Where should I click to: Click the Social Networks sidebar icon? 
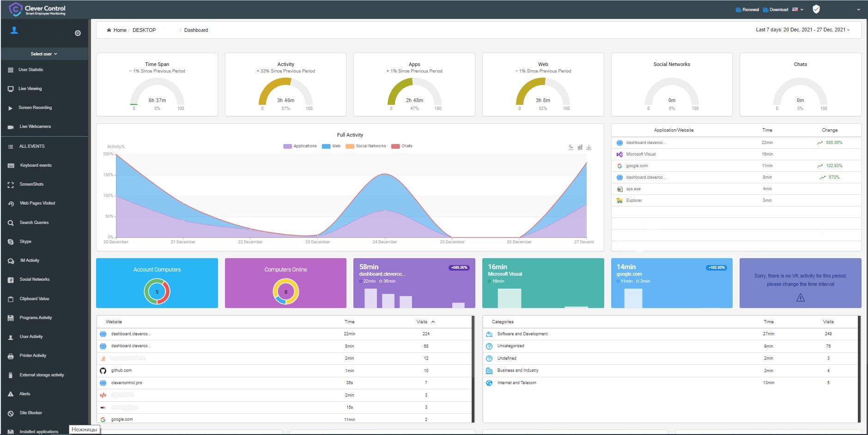click(x=11, y=280)
